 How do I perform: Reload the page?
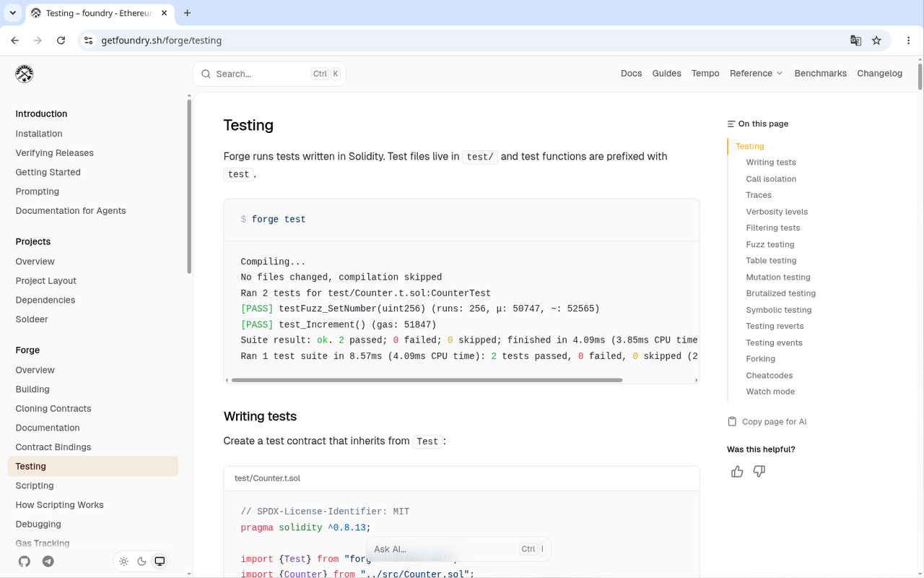tap(61, 40)
